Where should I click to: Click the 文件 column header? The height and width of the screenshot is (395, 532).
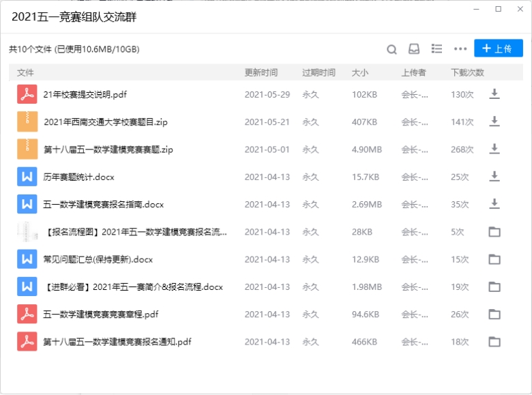point(25,72)
